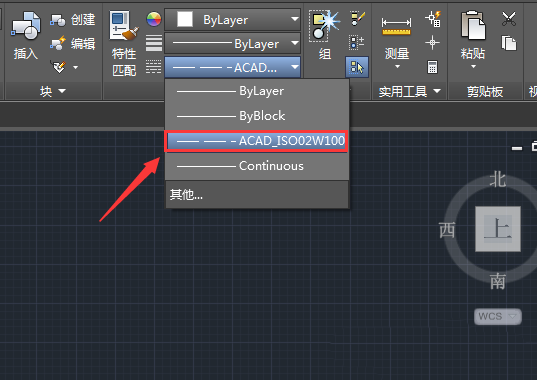
Task: Click the Paste clipboard icon
Action: tap(473, 26)
